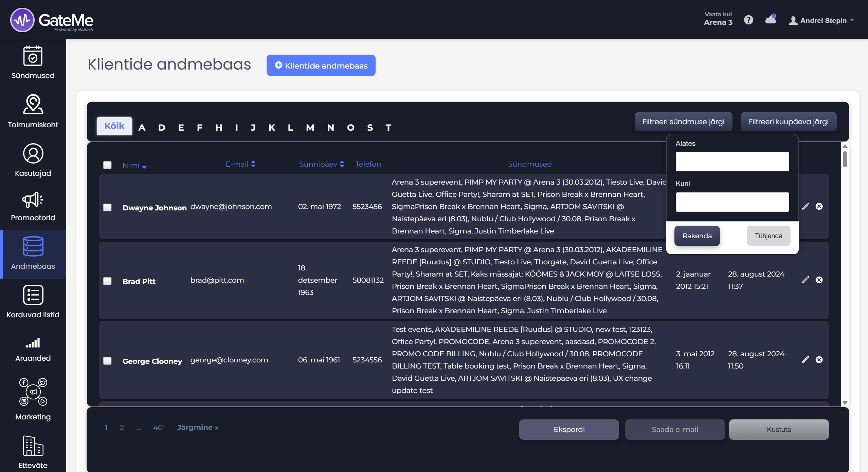Click the Alates date input field
This screenshot has width=868, height=472.
coord(732,162)
